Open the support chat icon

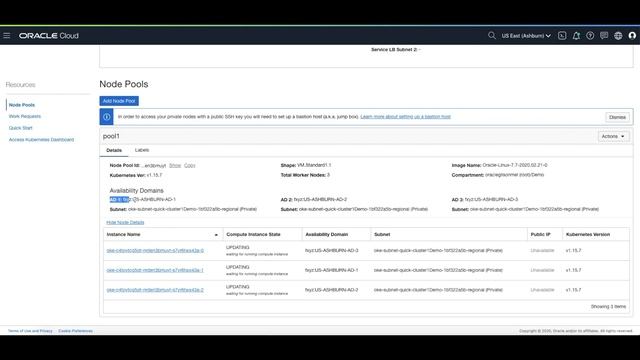(604, 36)
